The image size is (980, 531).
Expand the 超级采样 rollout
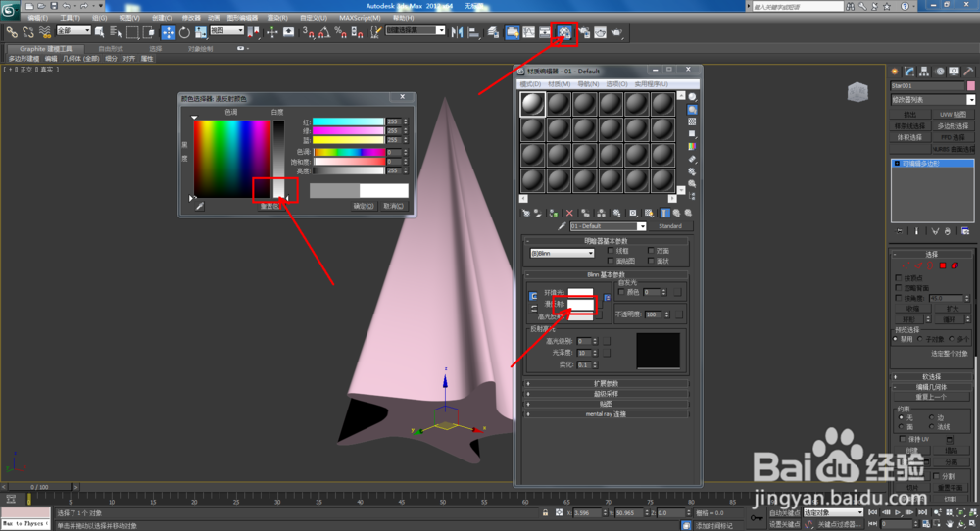606,394
